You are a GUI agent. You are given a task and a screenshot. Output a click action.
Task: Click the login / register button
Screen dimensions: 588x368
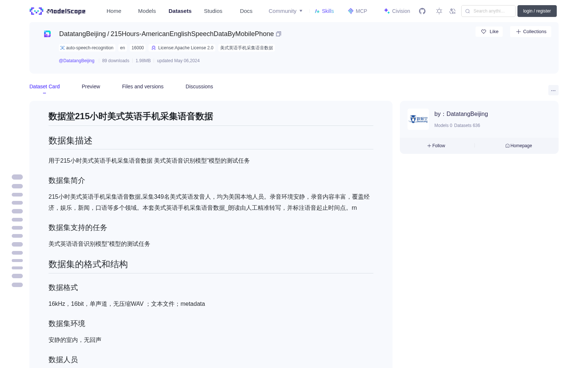point(537,11)
